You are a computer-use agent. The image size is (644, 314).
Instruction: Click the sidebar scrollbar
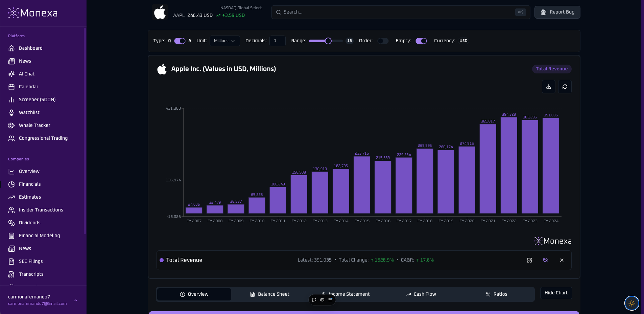85,131
